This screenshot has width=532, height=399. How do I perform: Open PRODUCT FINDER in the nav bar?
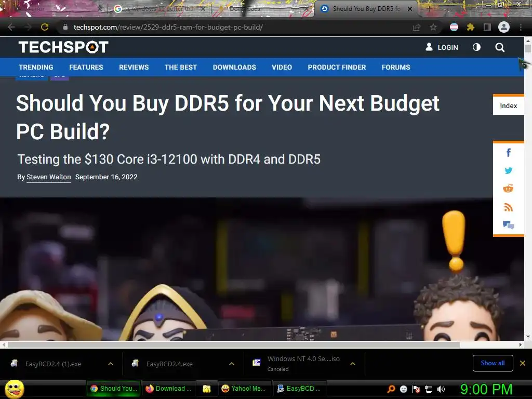337,67
